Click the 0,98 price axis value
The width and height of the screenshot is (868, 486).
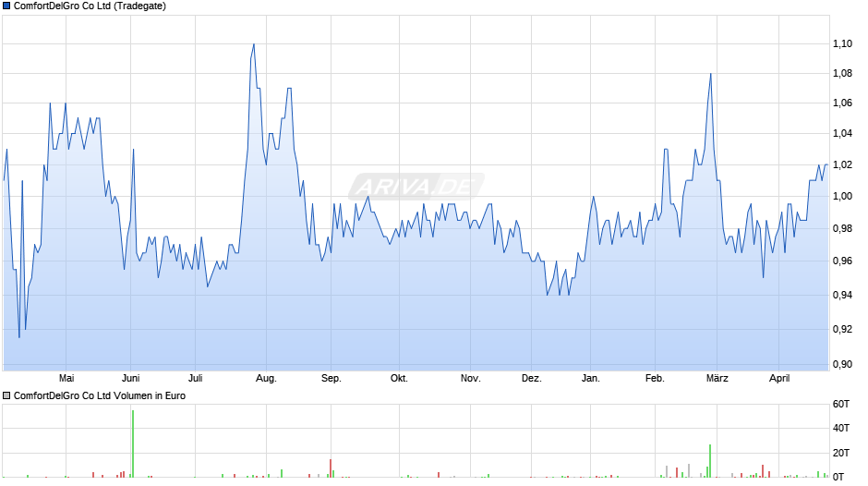[x=842, y=229]
